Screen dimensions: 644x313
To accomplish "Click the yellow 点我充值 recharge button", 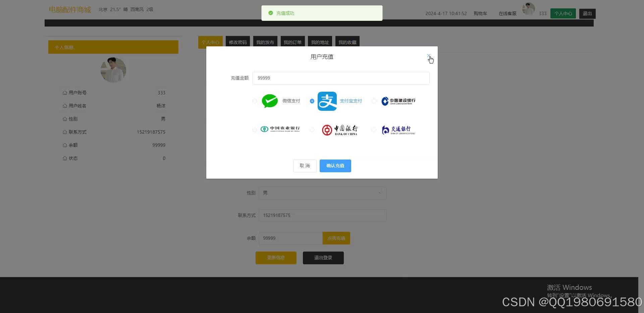I will 336,238.
